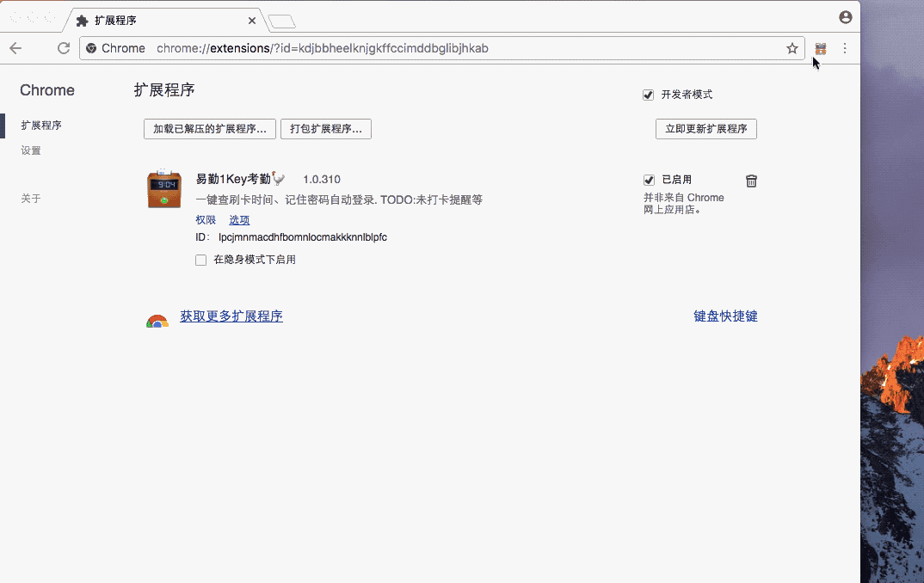
Task: Click the Chrome site info icon in address bar
Action: tap(91, 48)
